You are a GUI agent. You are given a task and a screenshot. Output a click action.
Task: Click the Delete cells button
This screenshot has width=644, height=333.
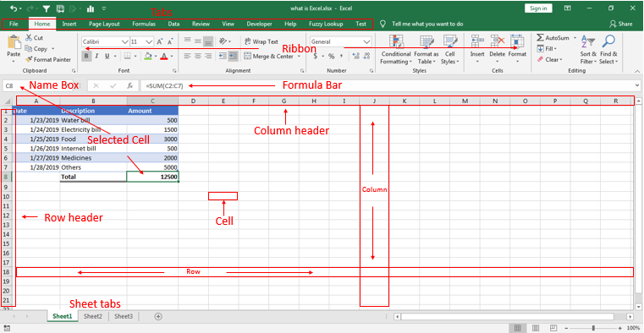[497, 49]
